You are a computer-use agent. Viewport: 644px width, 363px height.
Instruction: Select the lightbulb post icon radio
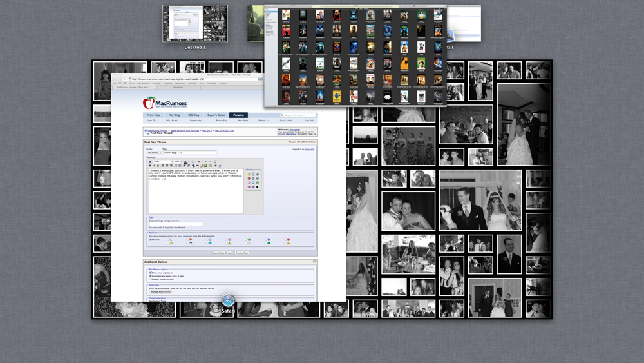246,243
